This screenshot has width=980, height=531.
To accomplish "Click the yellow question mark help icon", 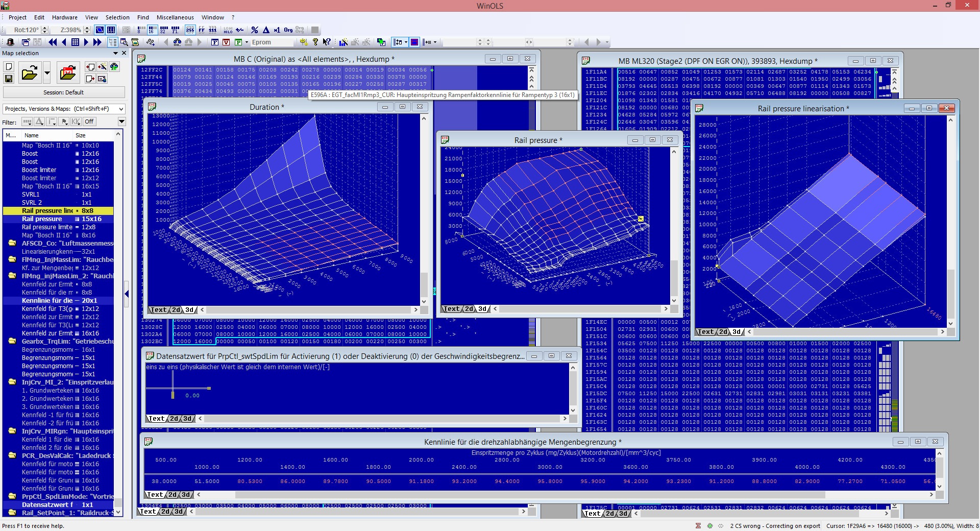I will pos(315,42).
